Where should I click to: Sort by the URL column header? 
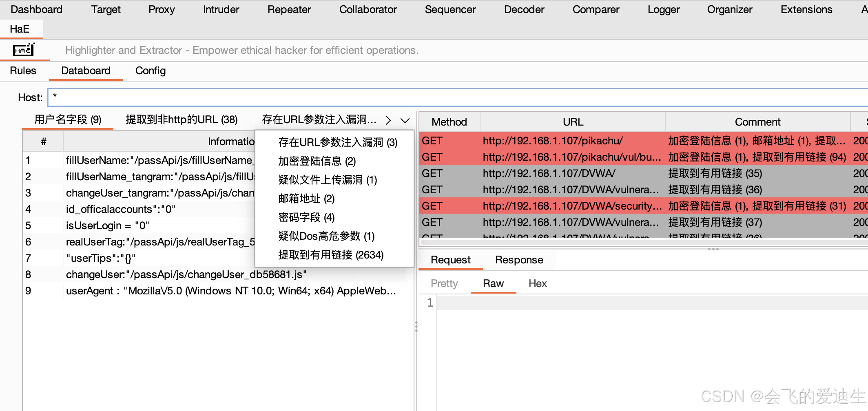573,122
